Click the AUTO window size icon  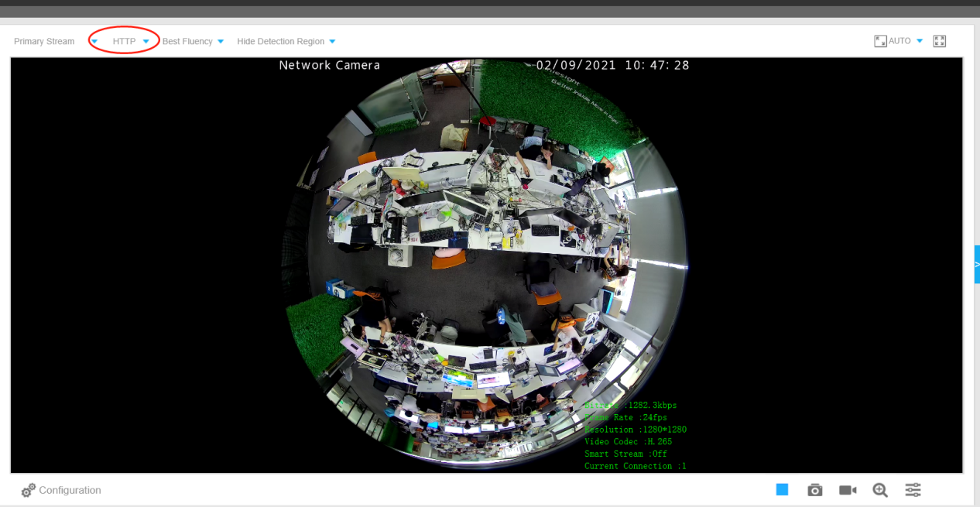(880, 41)
